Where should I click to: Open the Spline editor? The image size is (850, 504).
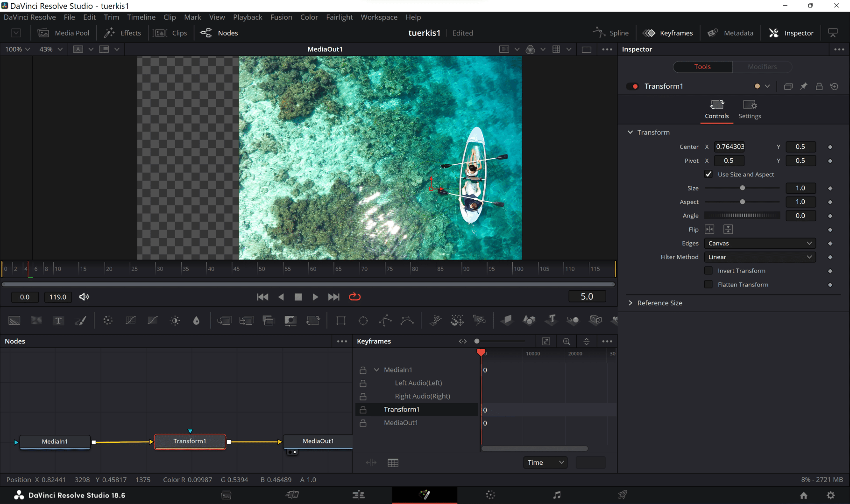pos(611,33)
